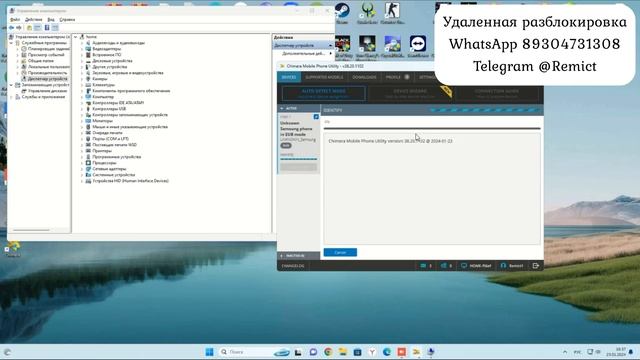Expand the Контроллеры USB device category
Viewport: 640px width, 360px height.
pos(82,109)
